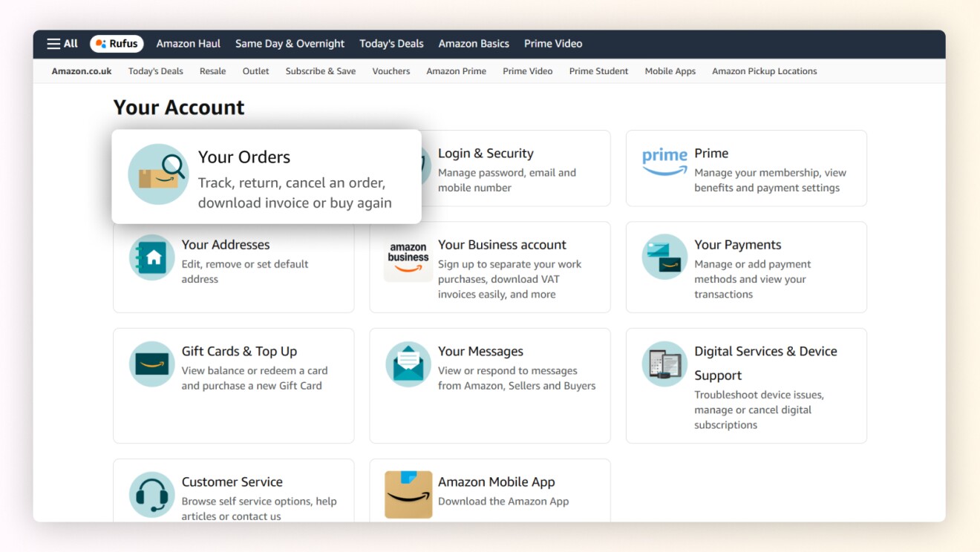Image resolution: width=980 pixels, height=552 pixels.
Task: Click the Amazon Mobile App icon
Action: click(408, 495)
